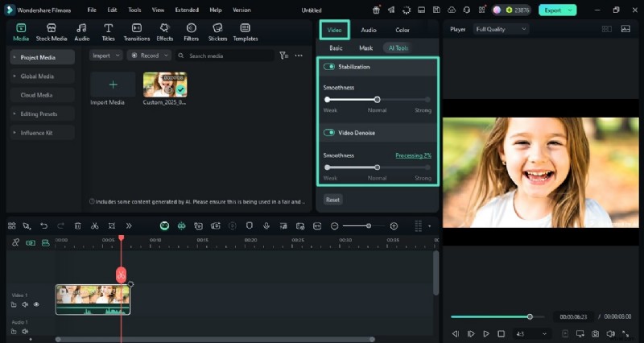Click the voiceover microphone icon
This screenshot has width=644, height=343.
[266, 226]
